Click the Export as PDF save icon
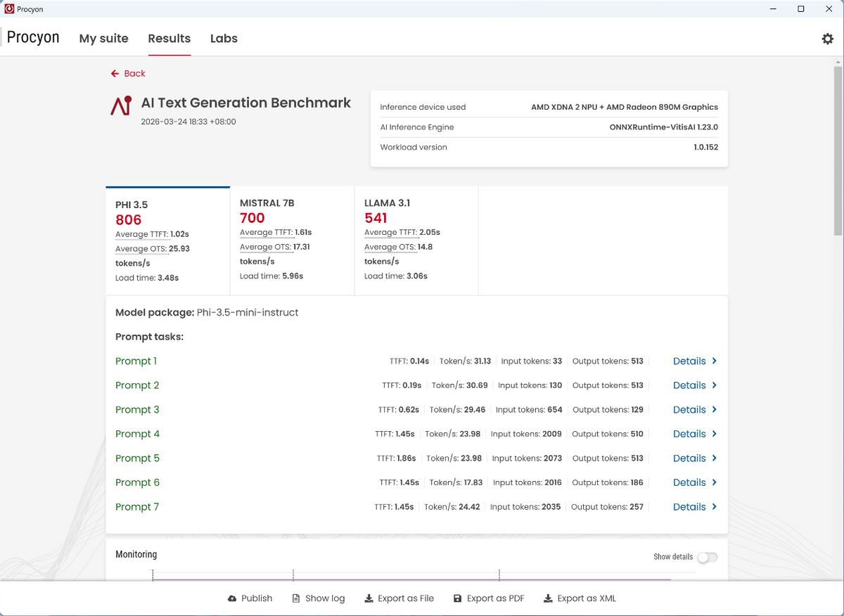844x616 pixels. pyautogui.click(x=457, y=598)
